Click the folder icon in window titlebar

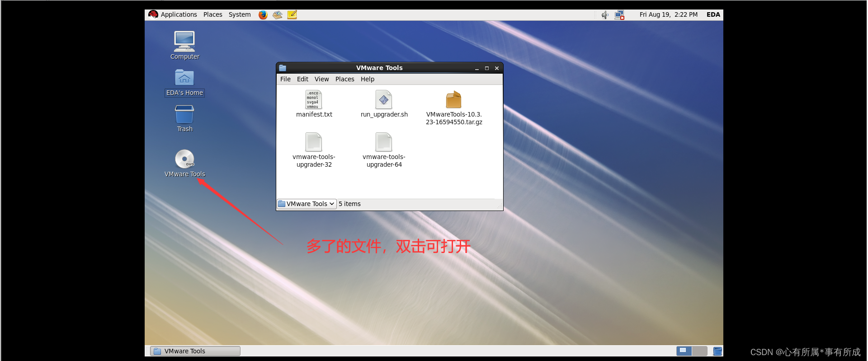click(283, 68)
